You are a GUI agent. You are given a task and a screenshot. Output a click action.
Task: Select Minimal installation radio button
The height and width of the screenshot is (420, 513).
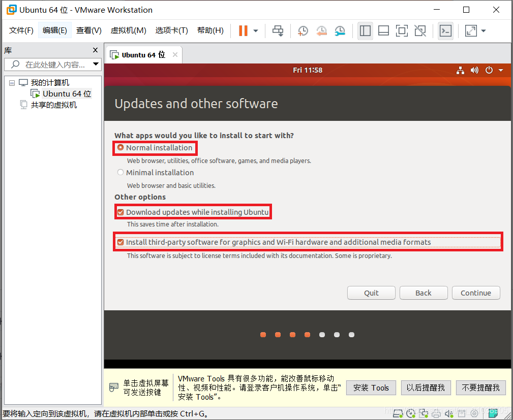coord(120,172)
